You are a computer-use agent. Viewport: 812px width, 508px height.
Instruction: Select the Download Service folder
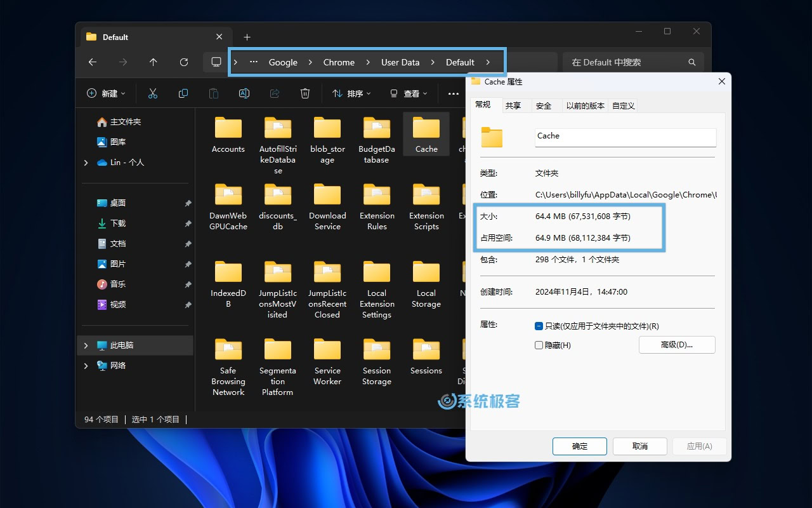(x=327, y=206)
